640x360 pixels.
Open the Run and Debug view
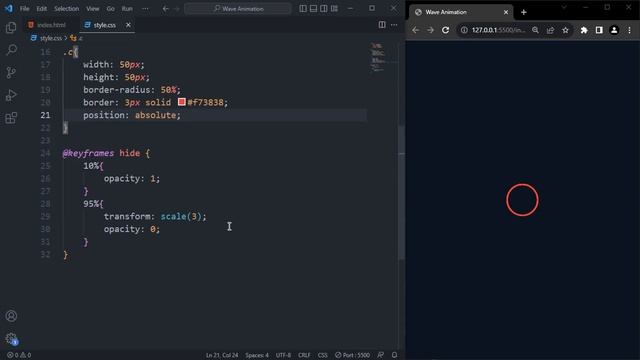click(x=11, y=96)
